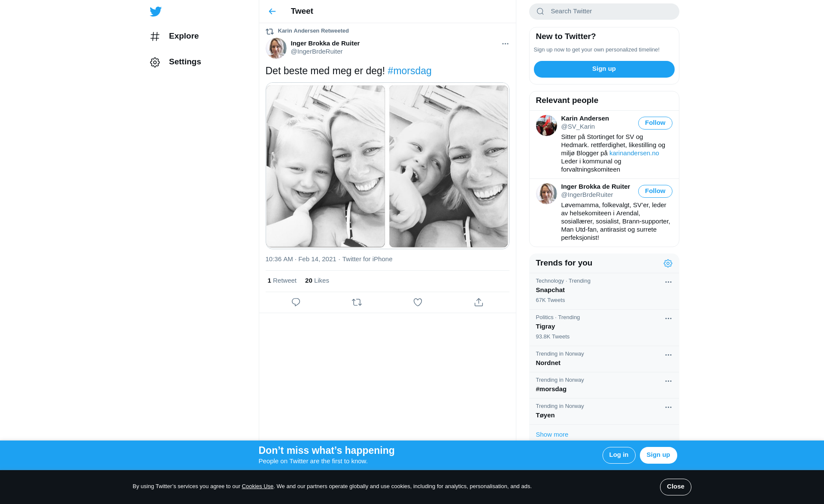The image size is (824, 504).
Task: Like the tweet with heart icon
Action: point(418,302)
